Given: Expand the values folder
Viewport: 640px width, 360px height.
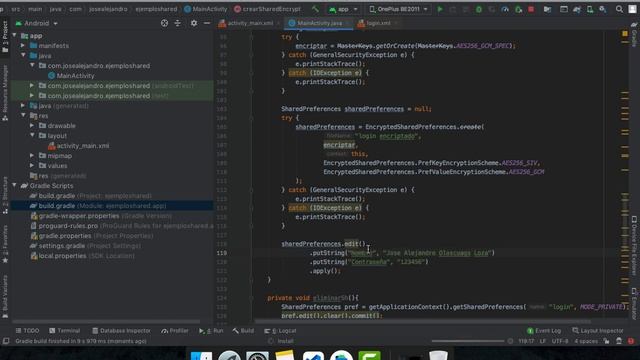Looking at the screenshot, I should 32,165.
